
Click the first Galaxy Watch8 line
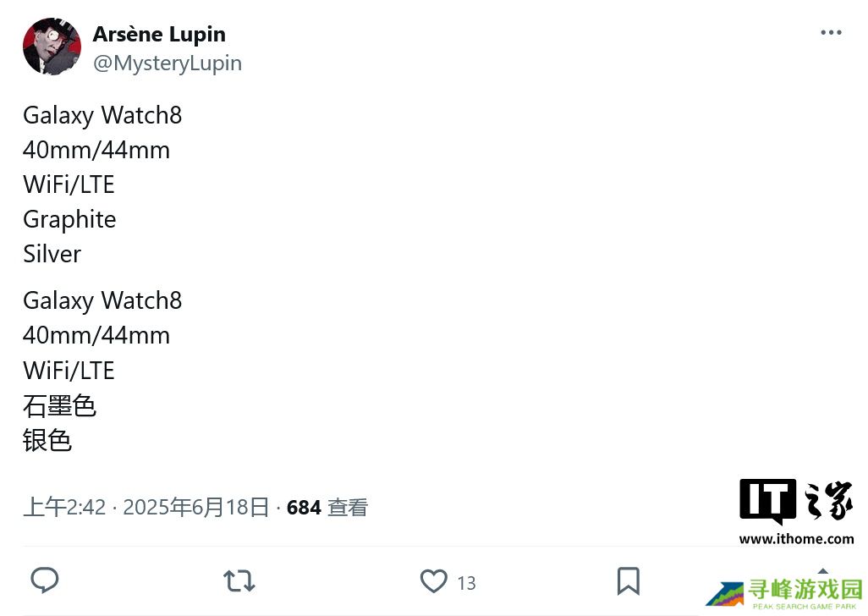102,115
